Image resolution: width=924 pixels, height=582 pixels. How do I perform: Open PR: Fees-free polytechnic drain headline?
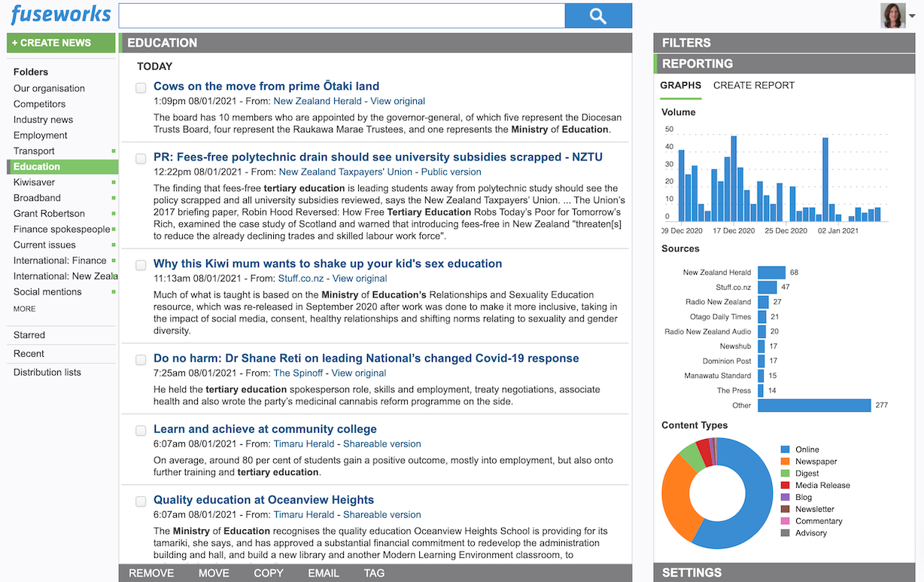tap(378, 157)
